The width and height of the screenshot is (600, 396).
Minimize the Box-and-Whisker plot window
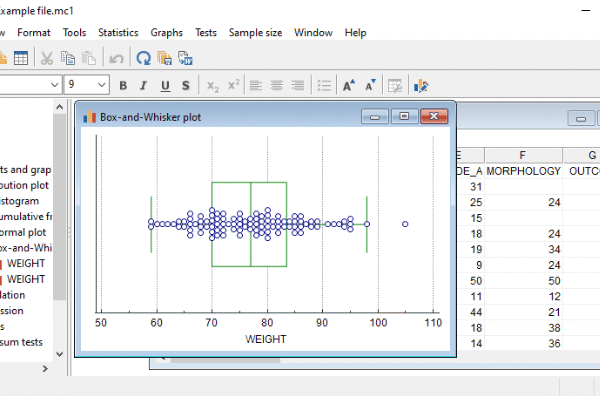(375, 116)
